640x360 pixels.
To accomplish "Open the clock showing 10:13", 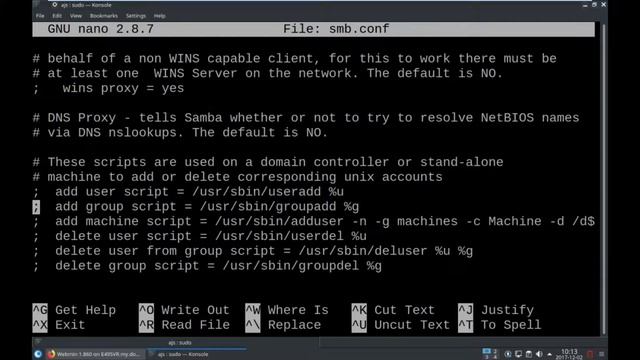I will pyautogui.click(x=569, y=354).
